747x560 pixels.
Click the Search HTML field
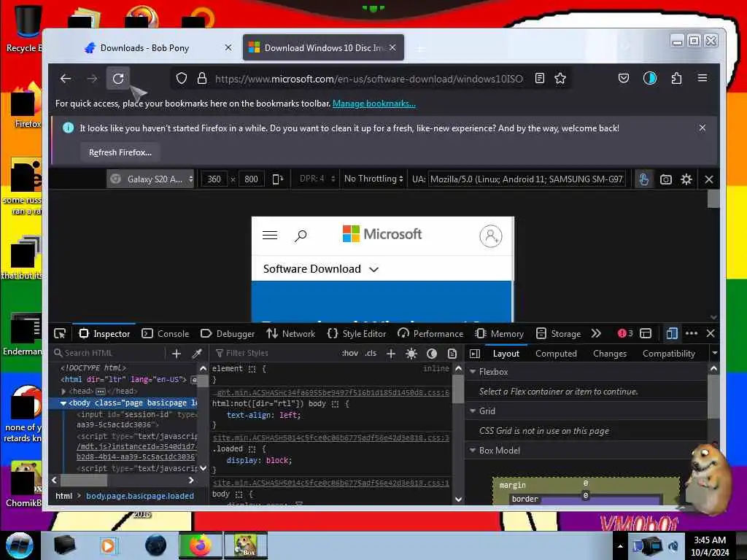108,354
